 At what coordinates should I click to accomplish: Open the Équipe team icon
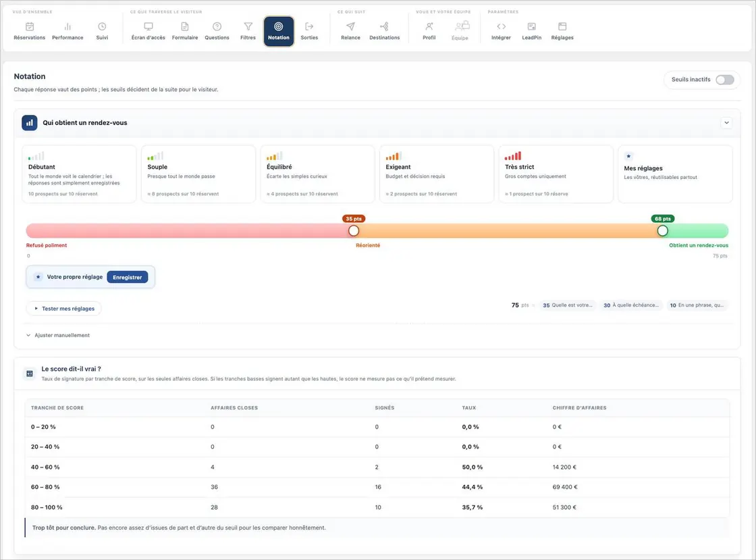[462, 26]
